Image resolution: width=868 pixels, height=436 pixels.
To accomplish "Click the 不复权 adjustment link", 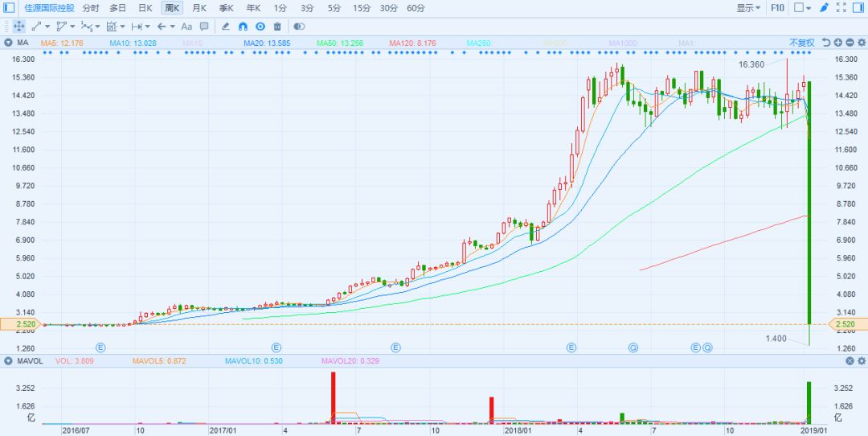I will [x=801, y=43].
